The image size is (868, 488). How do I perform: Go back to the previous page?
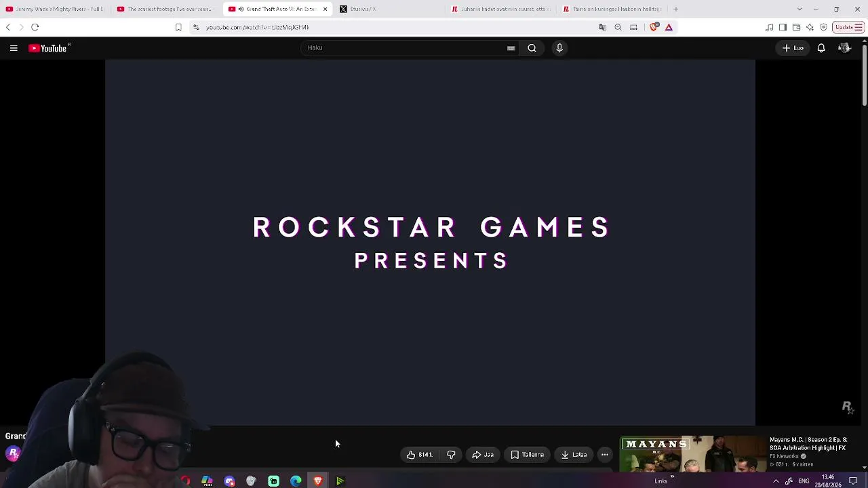tap(8, 27)
